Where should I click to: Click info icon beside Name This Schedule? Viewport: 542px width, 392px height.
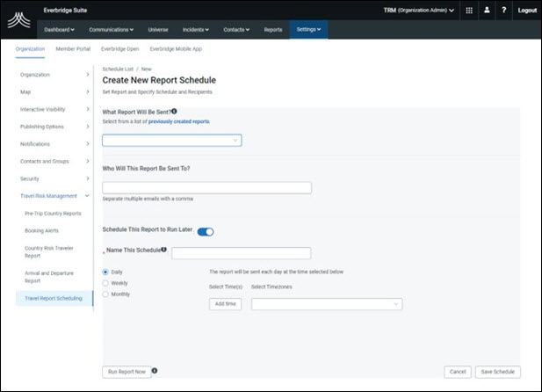(x=164, y=250)
